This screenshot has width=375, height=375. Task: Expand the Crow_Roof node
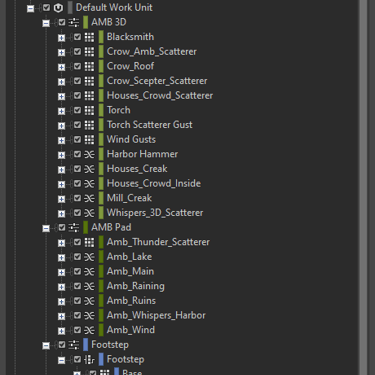pos(61,67)
